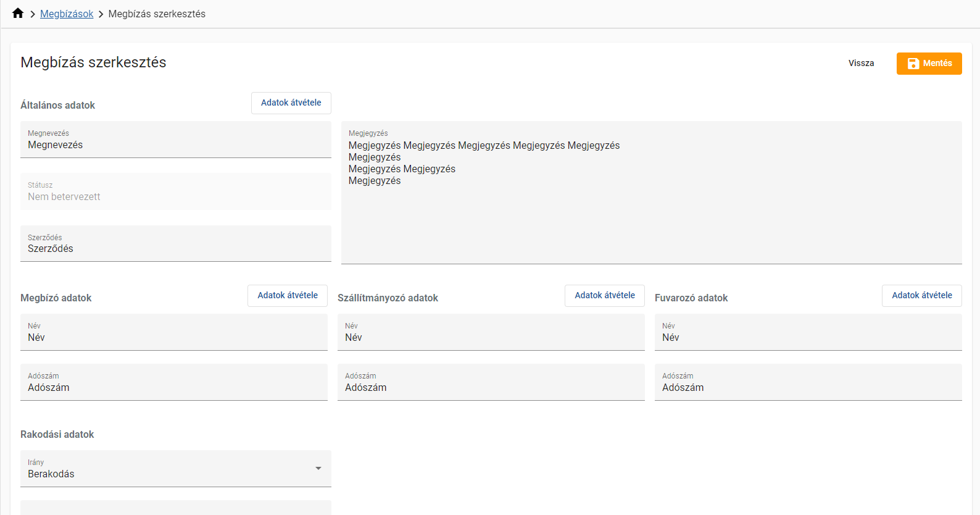Click Adatok átvétele for Megbízó adatok
980x515 pixels.
click(x=288, y=296)
